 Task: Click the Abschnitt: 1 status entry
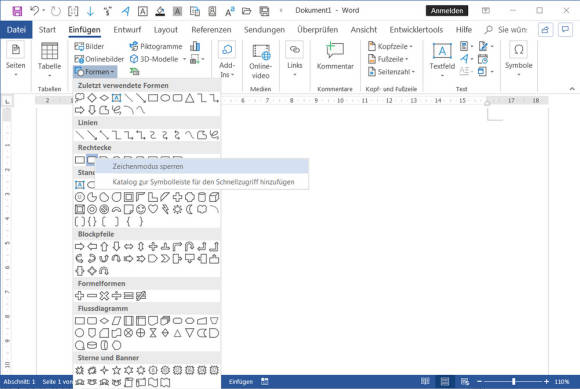pos(19,382)
